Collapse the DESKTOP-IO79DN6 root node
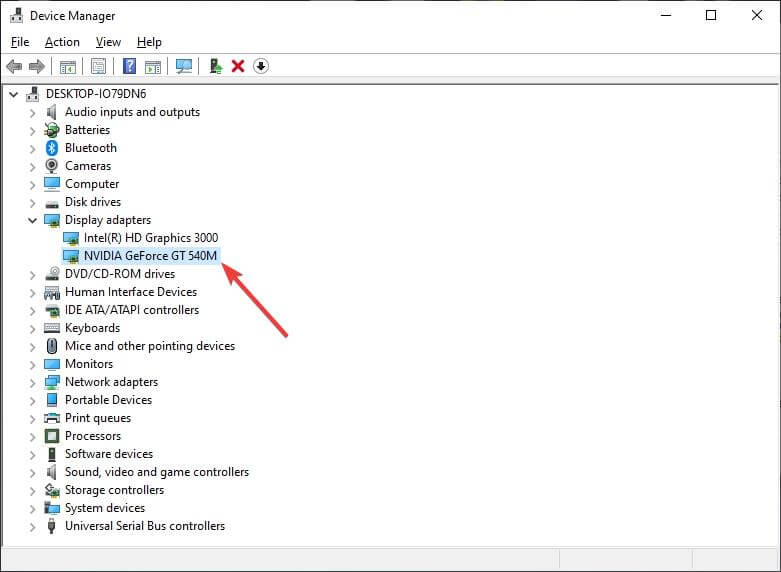Screen dimensions: 781x572 click(x=13, y=94)
